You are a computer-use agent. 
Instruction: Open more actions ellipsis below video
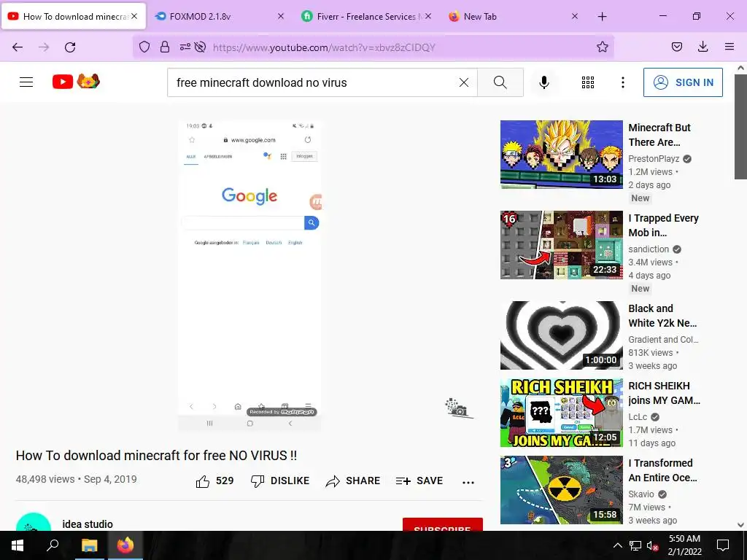(x=468, y=482)
